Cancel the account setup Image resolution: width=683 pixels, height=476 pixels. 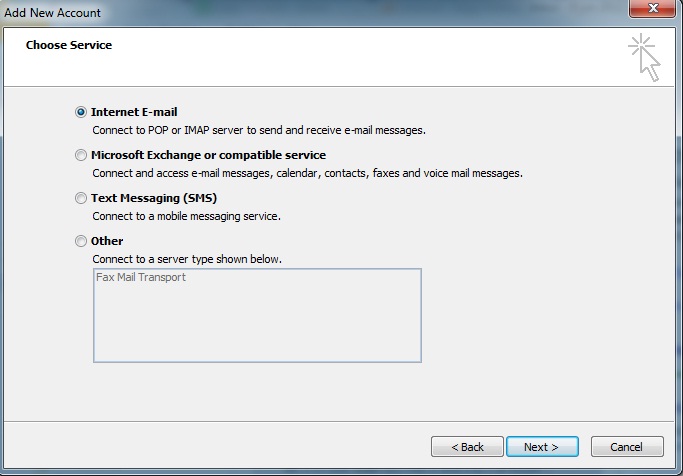pyautogui.click(x=627, y=446)
